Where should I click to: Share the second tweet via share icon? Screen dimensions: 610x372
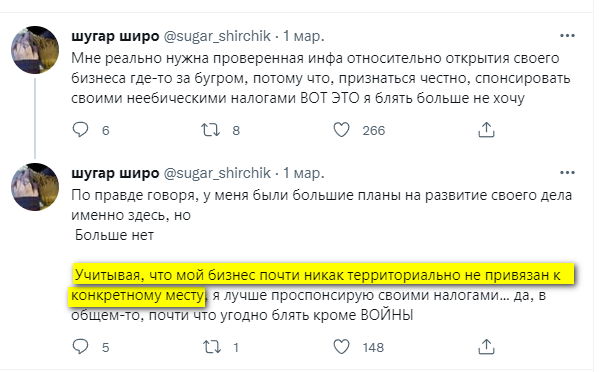[x=486, y=347]
